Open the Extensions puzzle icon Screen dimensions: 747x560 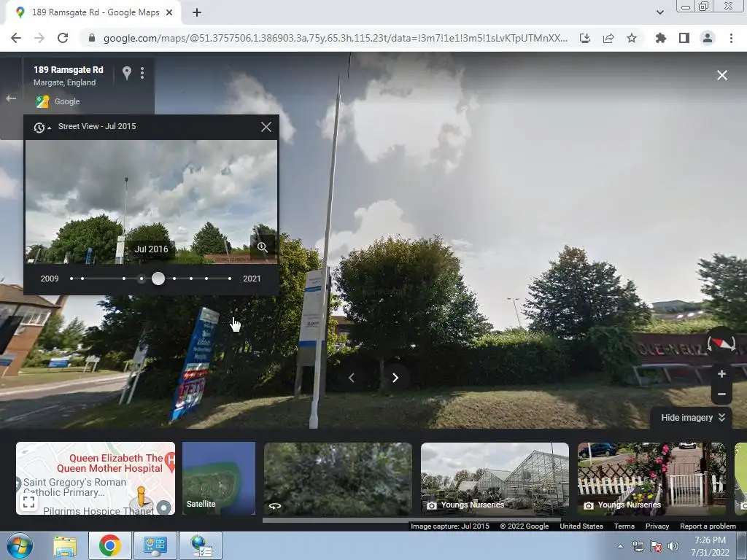[x=661, y=38]
